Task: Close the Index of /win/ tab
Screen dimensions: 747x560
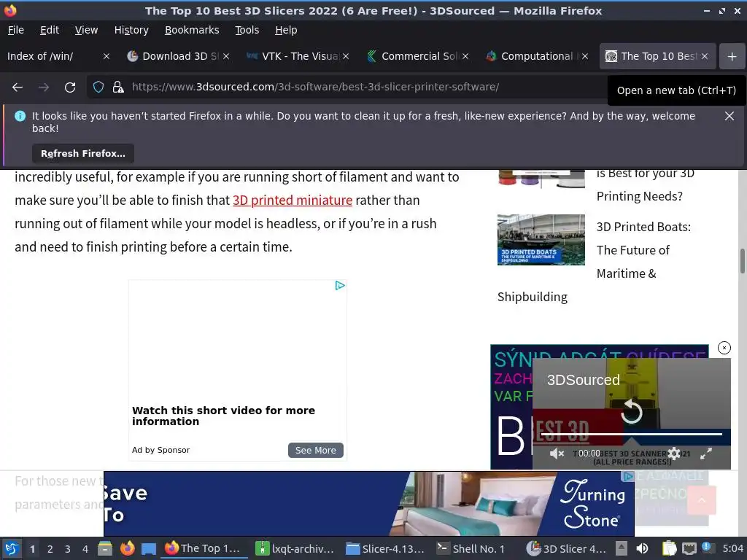Action: (107, 56)
